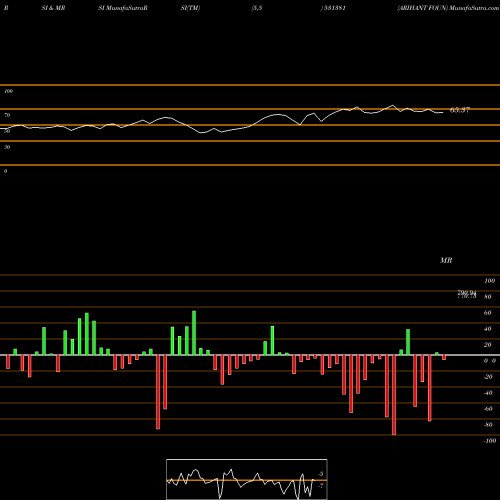Click the MR right axis label -100
Image resolution: width=500 pixels, height=500 pixels.
(x=490, y=441)
